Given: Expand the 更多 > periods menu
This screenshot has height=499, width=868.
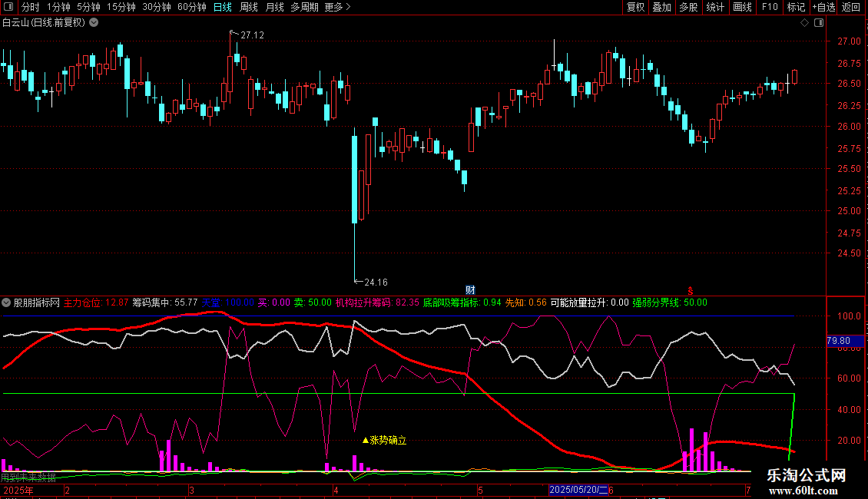Looking at the screenshot, I should [x=338, y=7].
